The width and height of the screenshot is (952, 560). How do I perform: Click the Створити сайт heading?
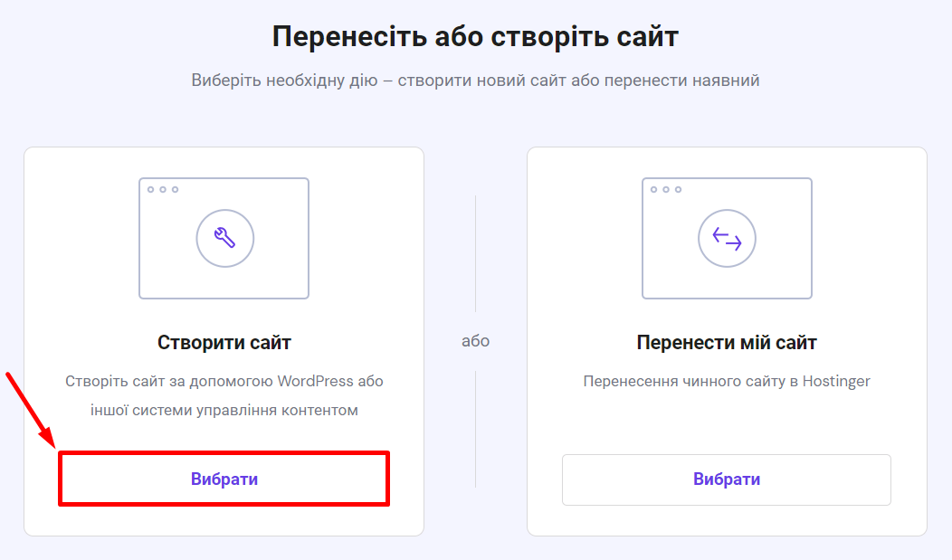point(224,343)
